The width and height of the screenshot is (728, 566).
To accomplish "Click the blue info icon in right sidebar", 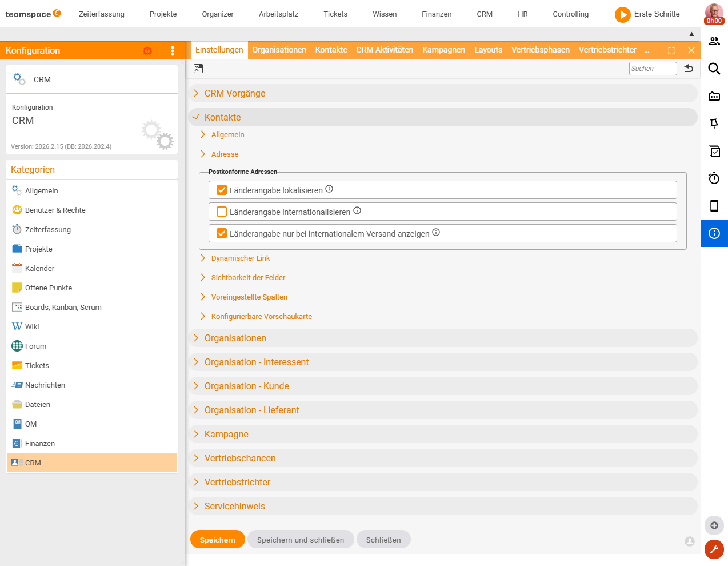I will point(714,233).
